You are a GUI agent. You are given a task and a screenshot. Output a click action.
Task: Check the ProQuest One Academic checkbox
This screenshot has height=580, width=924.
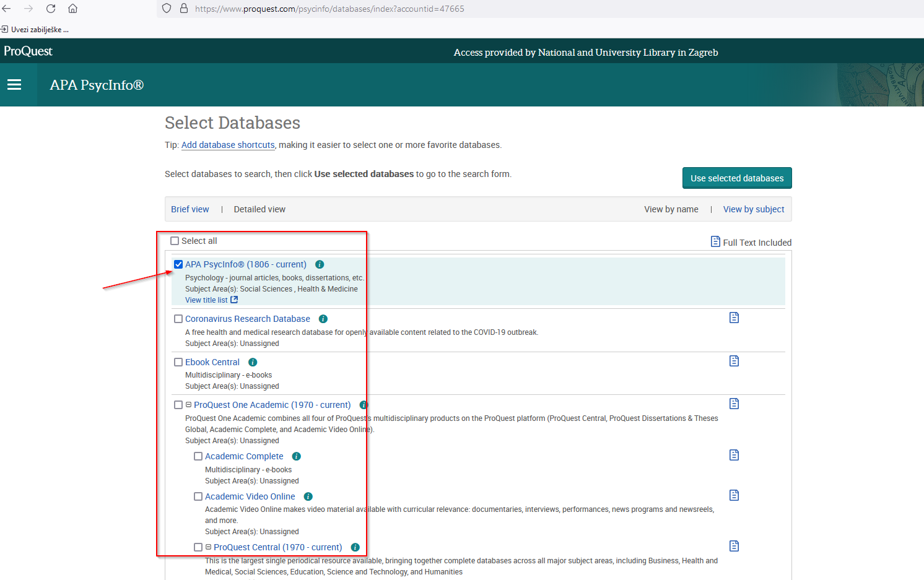(x=178, y=405)
